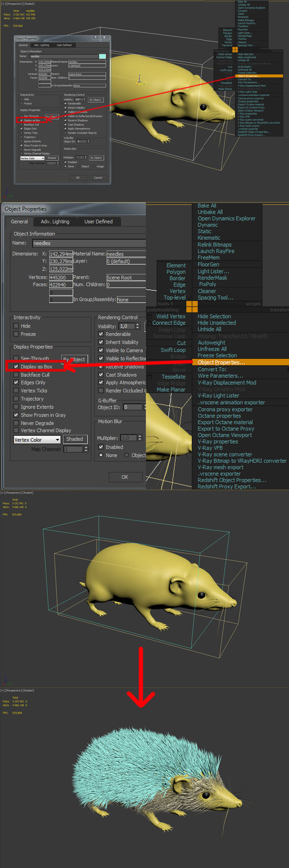
Task: Choose Make Planar in enlarged quad menu
Action: (171, 389)
